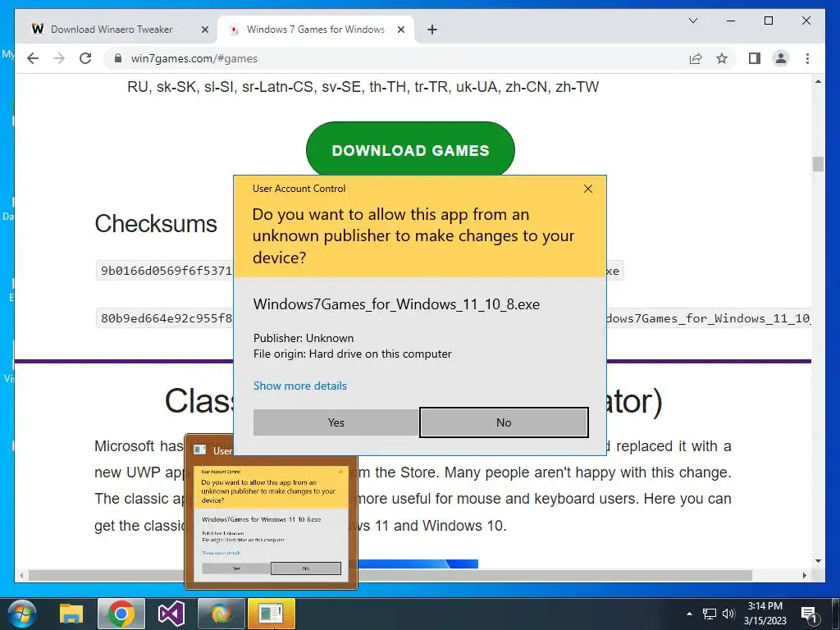Share this page using the share icon
840x630 pixels.
point(696,58)
